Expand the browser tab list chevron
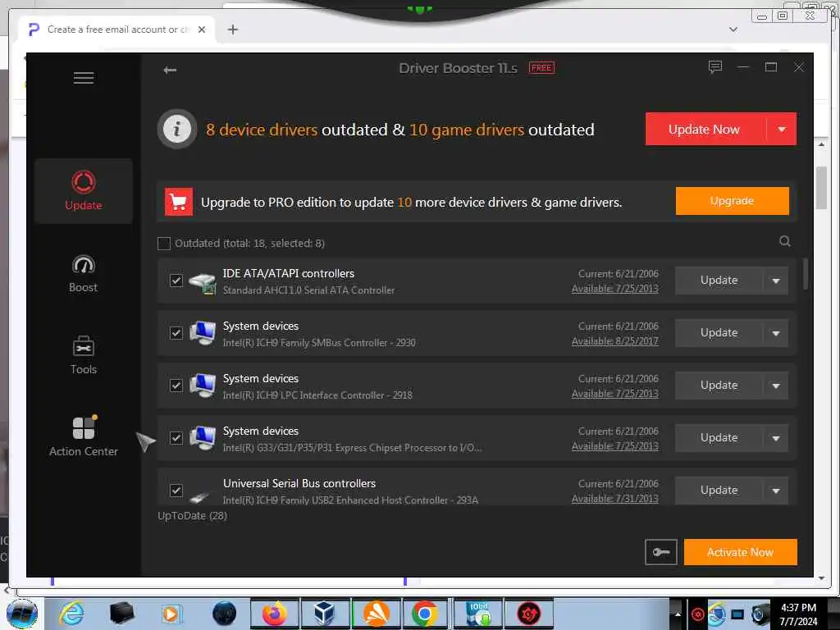The height and width of the screenshot is (630, 840). click(733, 30)
